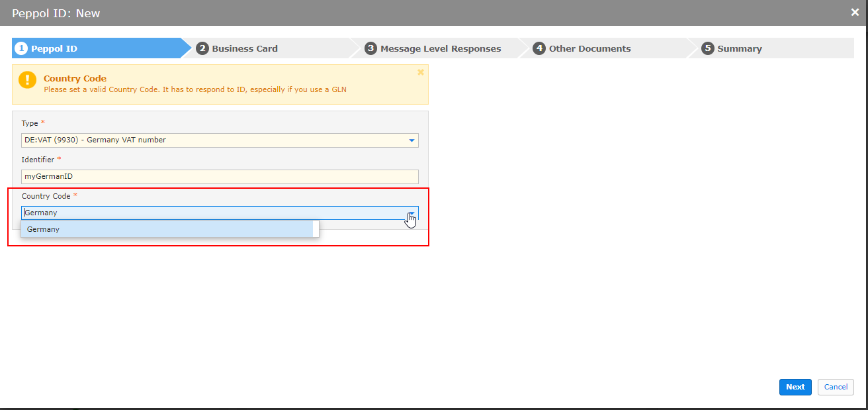The height and width of the screenshot is (410, 868).
Task: Select Germany from the dropdown list
Action: coord(167,229)
